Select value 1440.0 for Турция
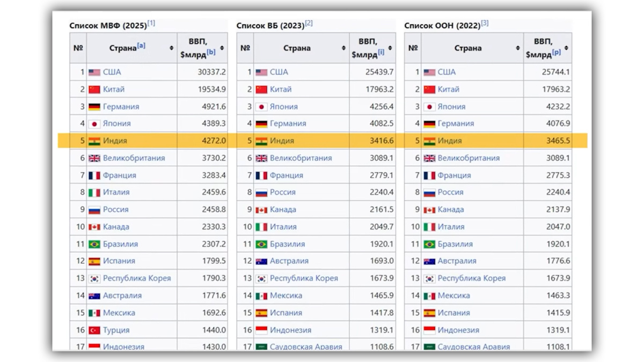Viewport: 644px width, 362px height. coord(214,330)
